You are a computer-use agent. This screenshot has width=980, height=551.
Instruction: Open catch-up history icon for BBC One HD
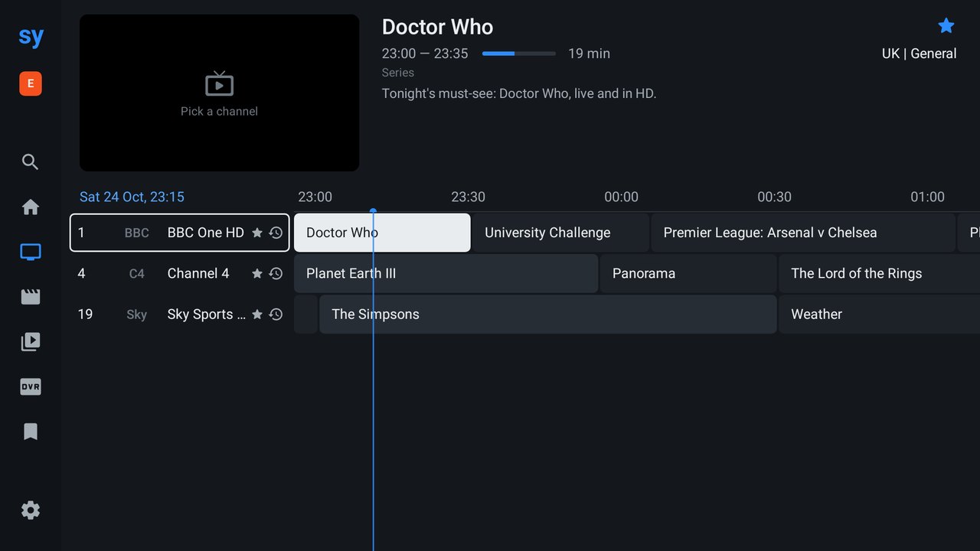(x=276, y=233)
